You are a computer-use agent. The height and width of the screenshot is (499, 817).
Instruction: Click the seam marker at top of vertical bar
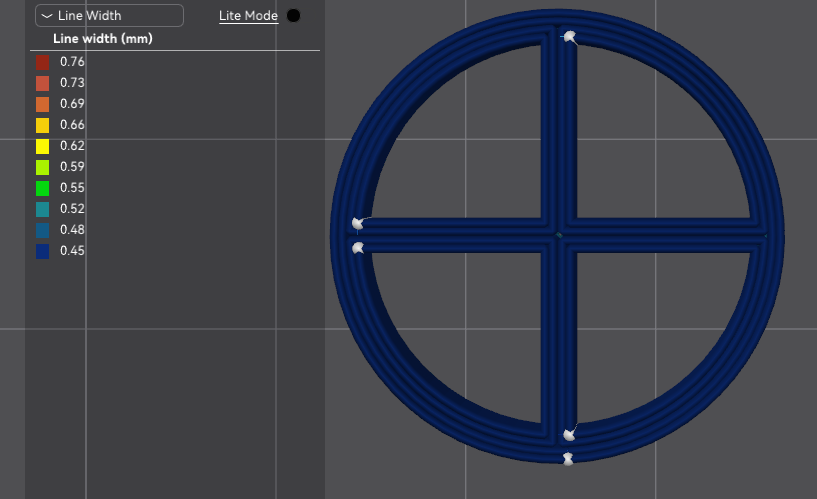569,37
